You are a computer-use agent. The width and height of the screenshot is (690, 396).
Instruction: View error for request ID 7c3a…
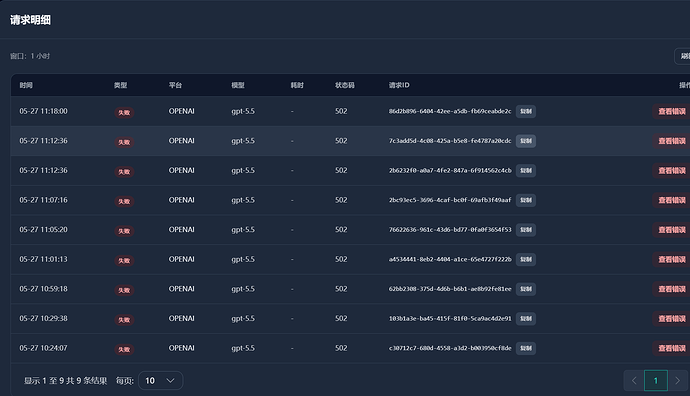[672, 141]
